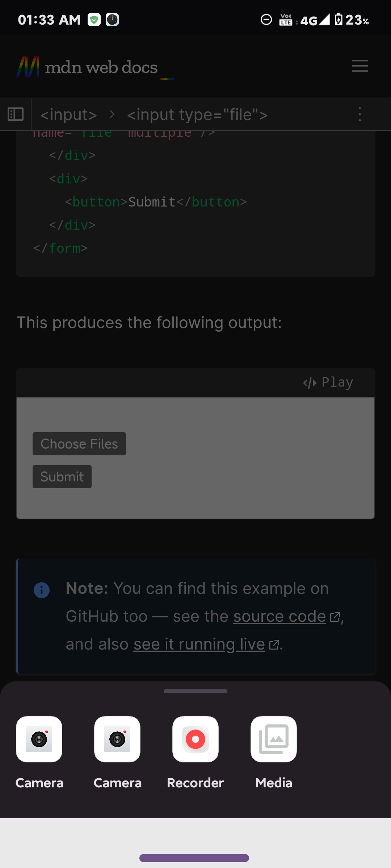
Task: Tap the battery indicator in status bar
Action: (x=352, y=20)
